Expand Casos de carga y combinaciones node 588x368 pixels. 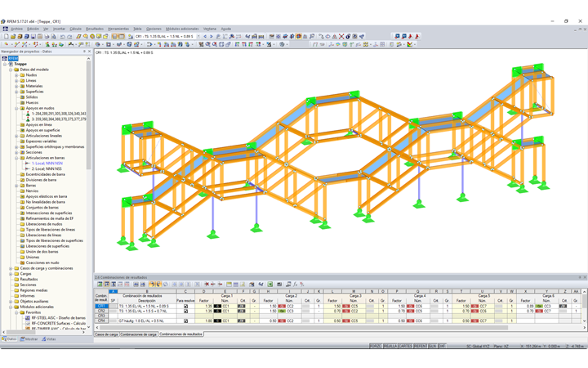click(x=11, y=268)
